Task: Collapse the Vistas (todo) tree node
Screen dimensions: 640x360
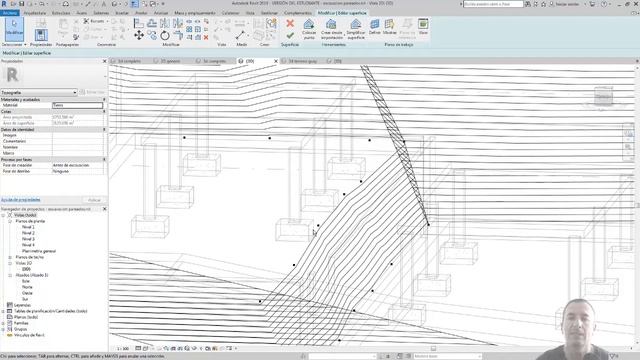Action: [3, 215]
